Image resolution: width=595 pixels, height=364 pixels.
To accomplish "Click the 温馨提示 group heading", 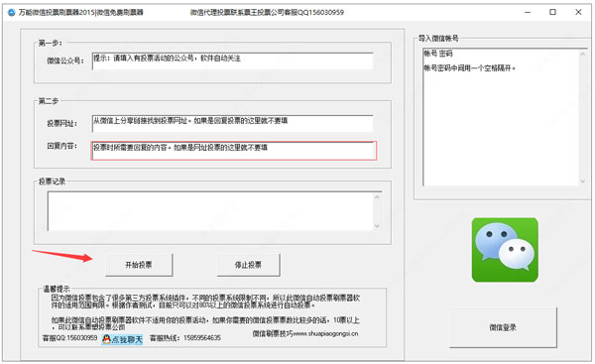I will [x=57, y=289].
